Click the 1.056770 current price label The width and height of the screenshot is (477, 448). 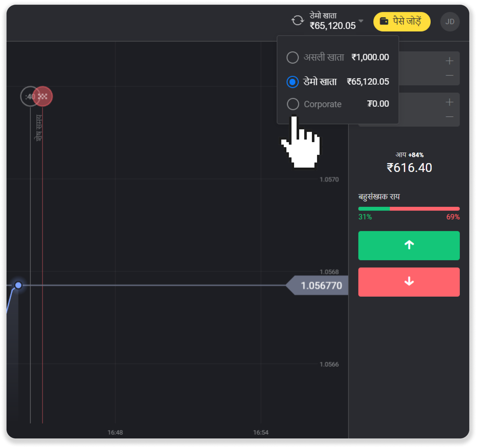click(320, 285)
